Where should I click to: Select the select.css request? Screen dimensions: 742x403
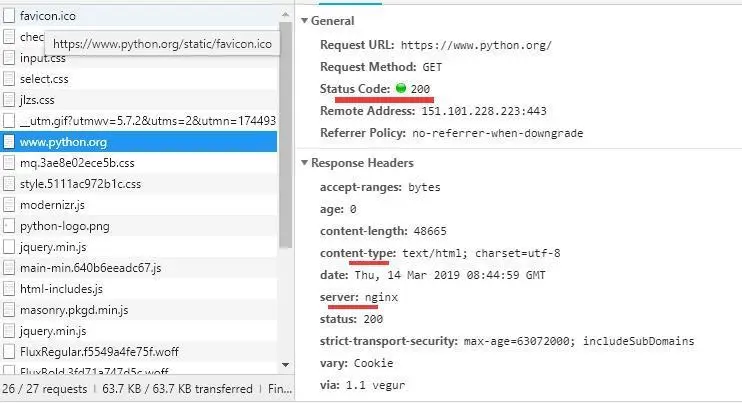pyautogui.click(x=139, y=79)
